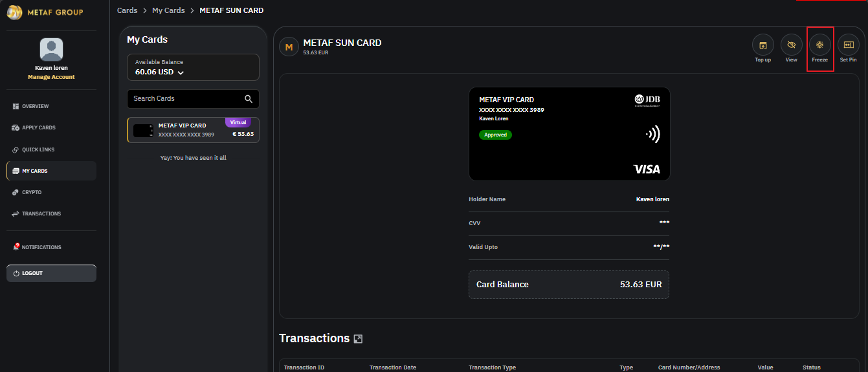Expand Transactions table with square arrow icon
This screenshot has width=868, height=372.
[358, 339]
